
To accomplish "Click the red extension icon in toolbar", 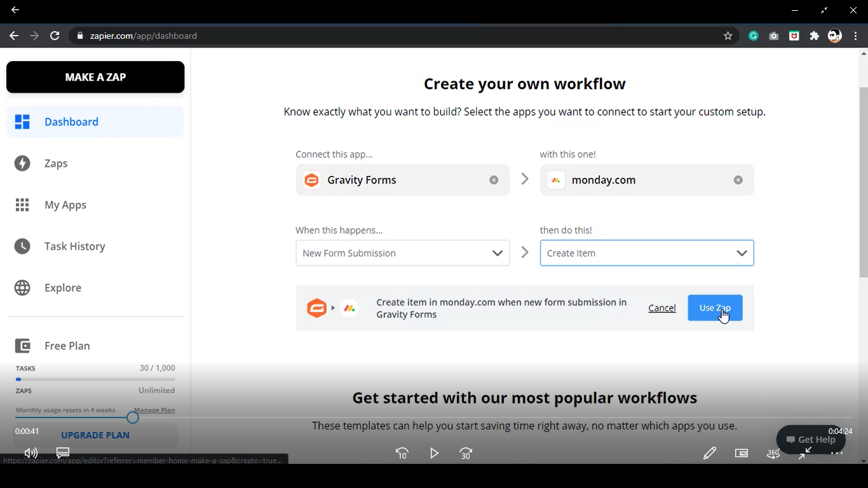I will pos(794,36).
